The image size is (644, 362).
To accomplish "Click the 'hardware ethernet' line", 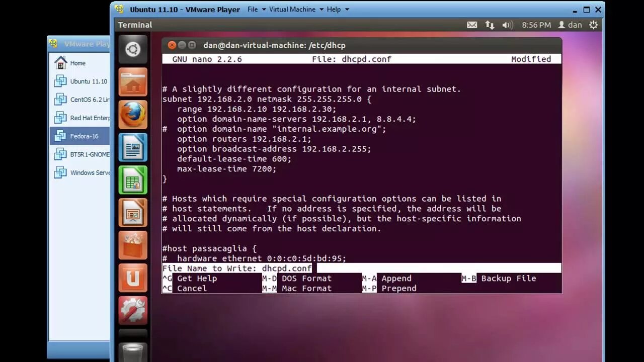I will pos(254,258).
